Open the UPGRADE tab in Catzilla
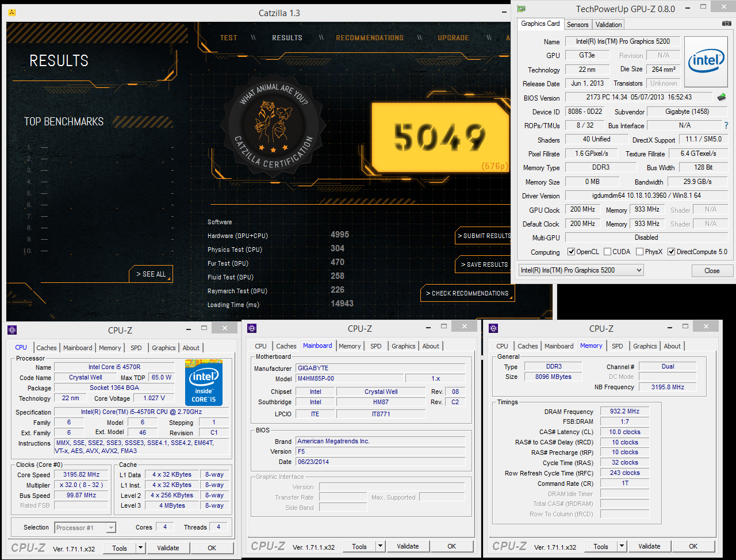 [453, 38]
